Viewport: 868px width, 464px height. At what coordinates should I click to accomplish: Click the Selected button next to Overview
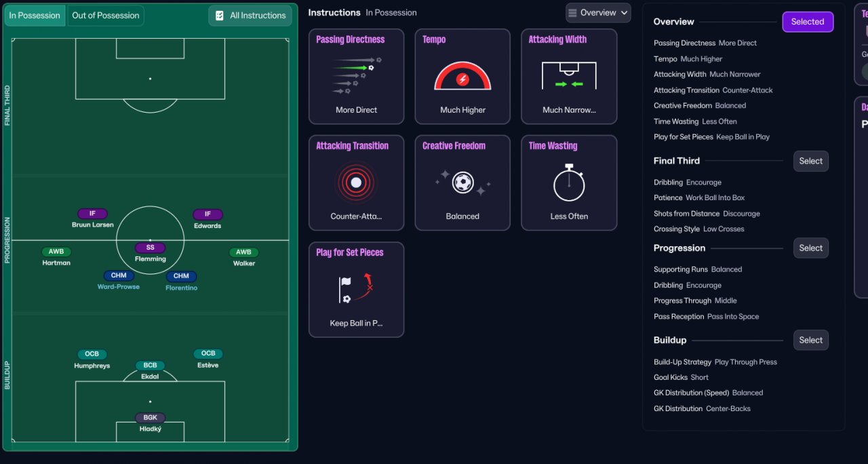808,22
